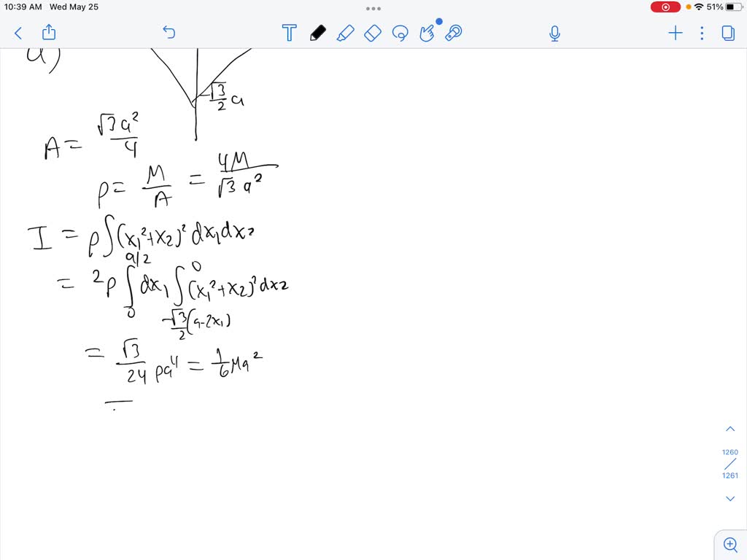Go back using the left chevron

18,33
